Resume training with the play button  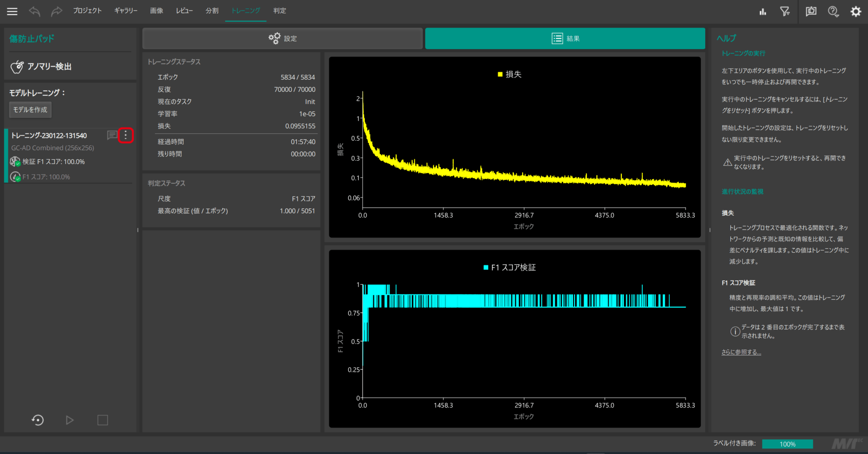[70, 420]
